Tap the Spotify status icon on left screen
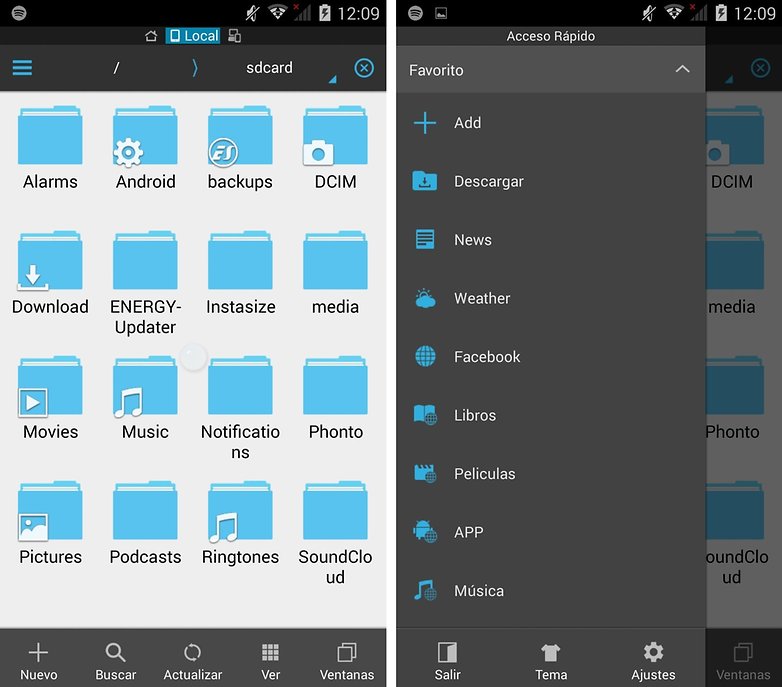Viewport: 782px width, 687px height. coord(19,13)
